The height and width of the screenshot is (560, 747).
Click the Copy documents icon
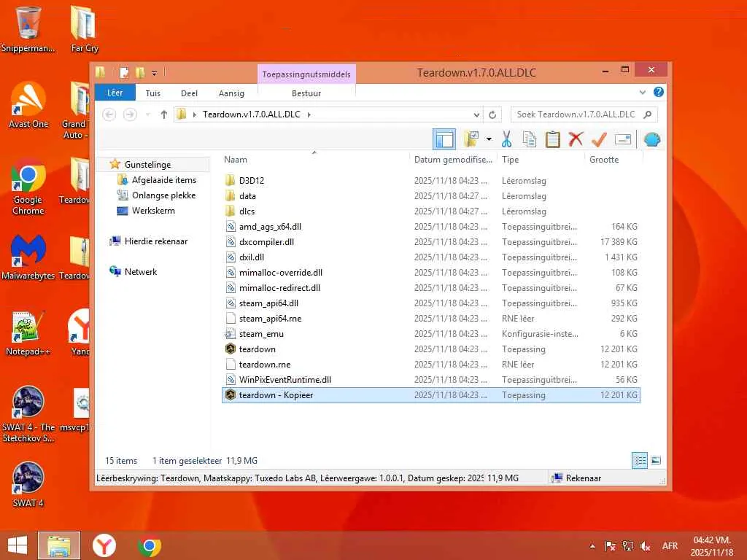click(530, 139)
